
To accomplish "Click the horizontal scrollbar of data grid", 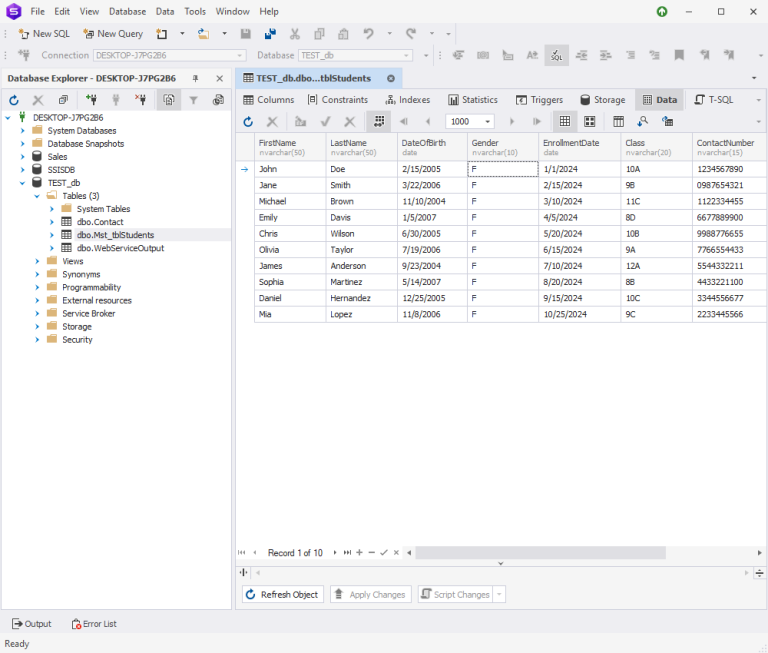I will [540, 553].
